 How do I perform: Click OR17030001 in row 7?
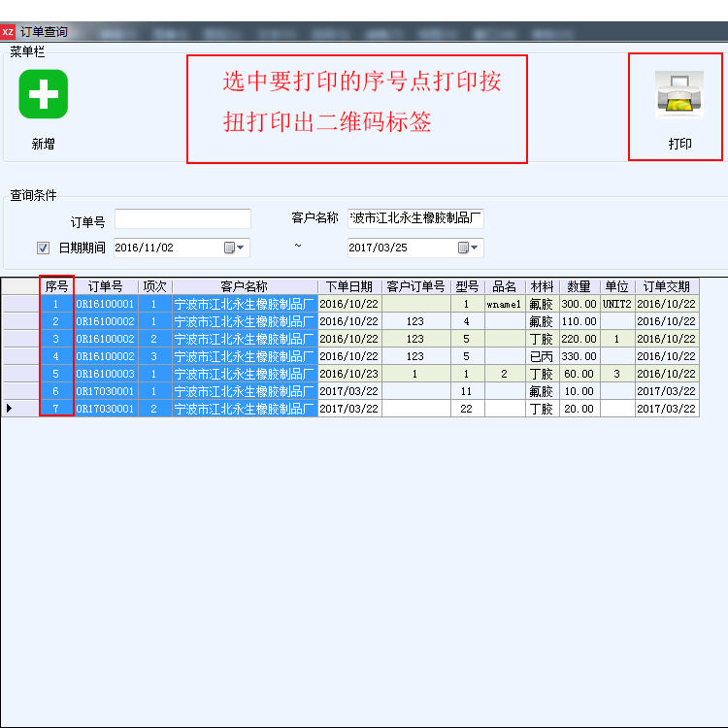(106, 409)
